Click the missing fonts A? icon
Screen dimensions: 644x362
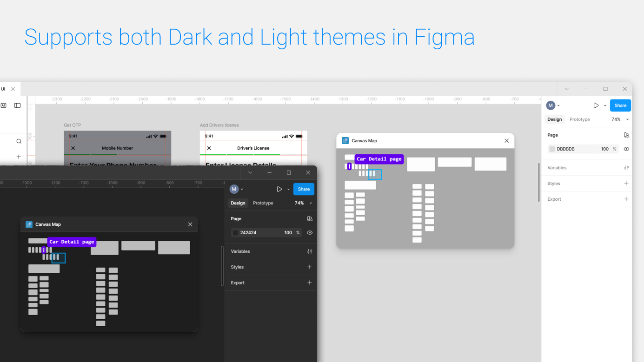(x=3, y=105)
